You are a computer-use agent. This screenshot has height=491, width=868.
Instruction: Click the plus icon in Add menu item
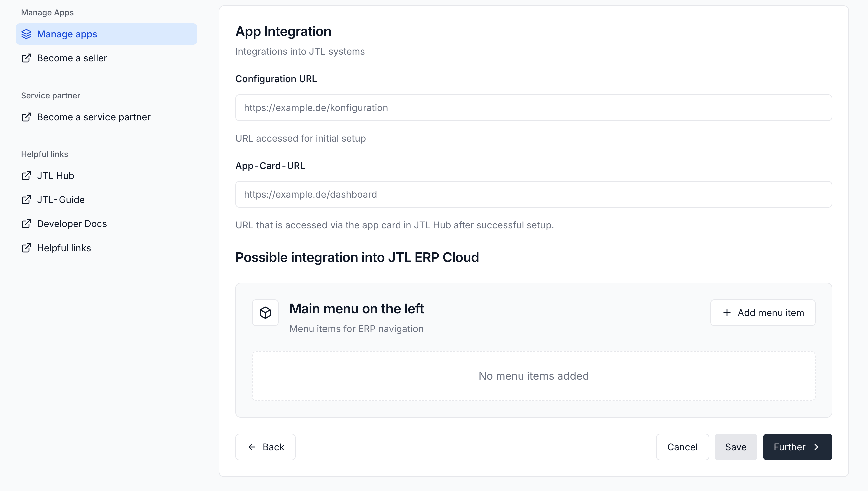(727, 313)
